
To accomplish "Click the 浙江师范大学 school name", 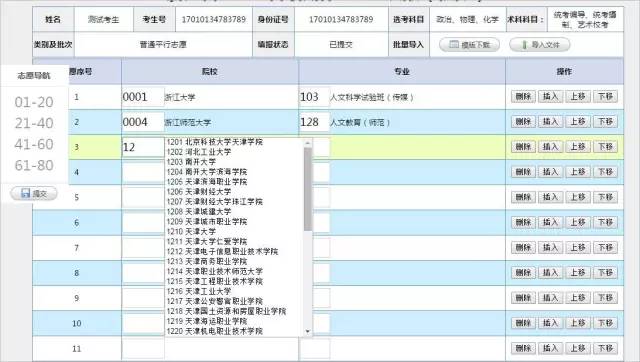I will click(x=188, y=122).
